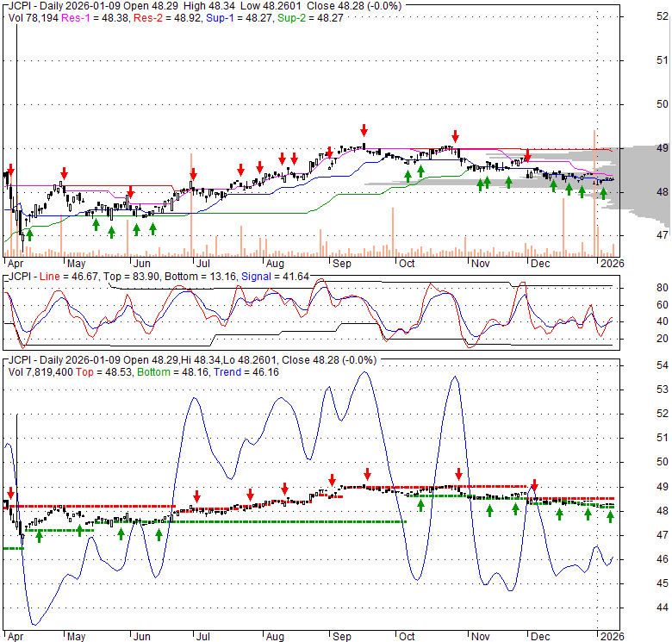
Task: Select the first green buy arrow in April, top chart
Action: pos(29,234)
